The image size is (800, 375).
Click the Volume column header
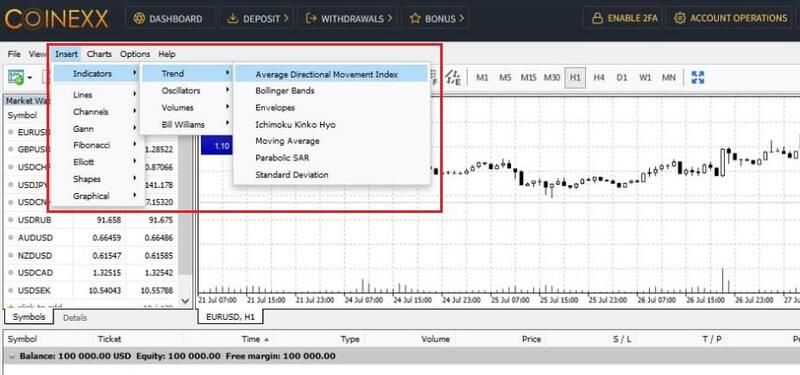435,339
